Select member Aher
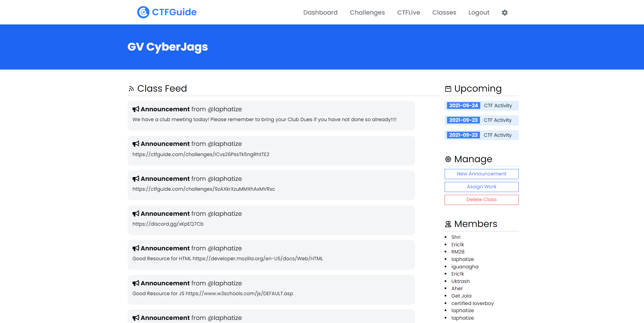 click(x=457, y=288)
